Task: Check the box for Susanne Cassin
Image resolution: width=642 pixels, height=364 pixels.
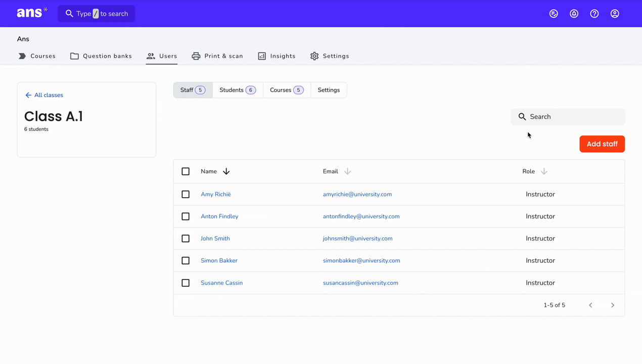Action: pos(186,283)
